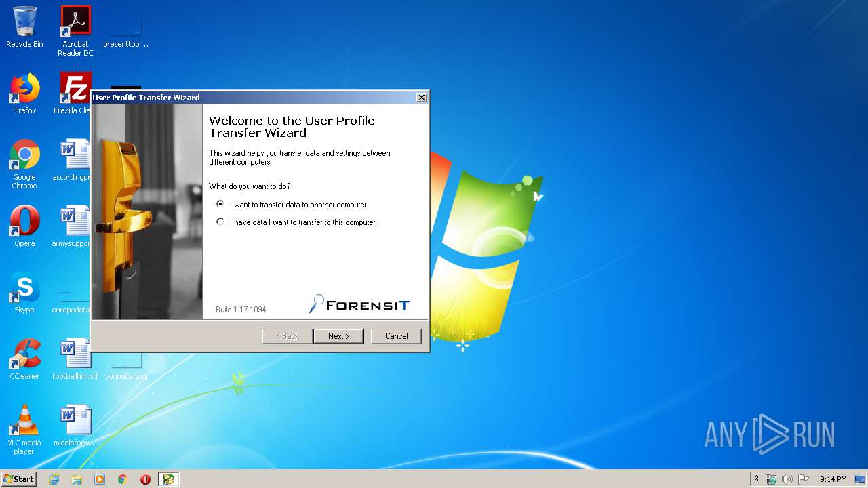Click the Next button

338,336
